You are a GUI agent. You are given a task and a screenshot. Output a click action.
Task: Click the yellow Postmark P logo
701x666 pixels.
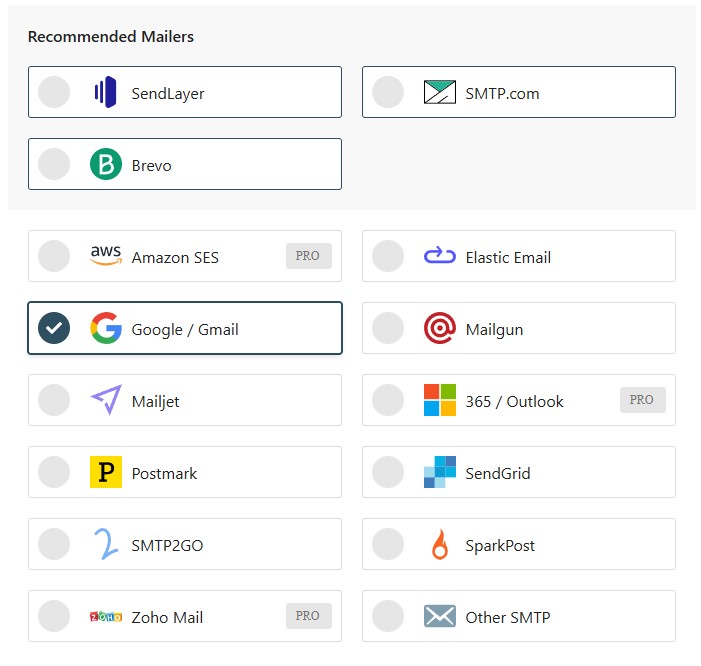tap(106, 472)
